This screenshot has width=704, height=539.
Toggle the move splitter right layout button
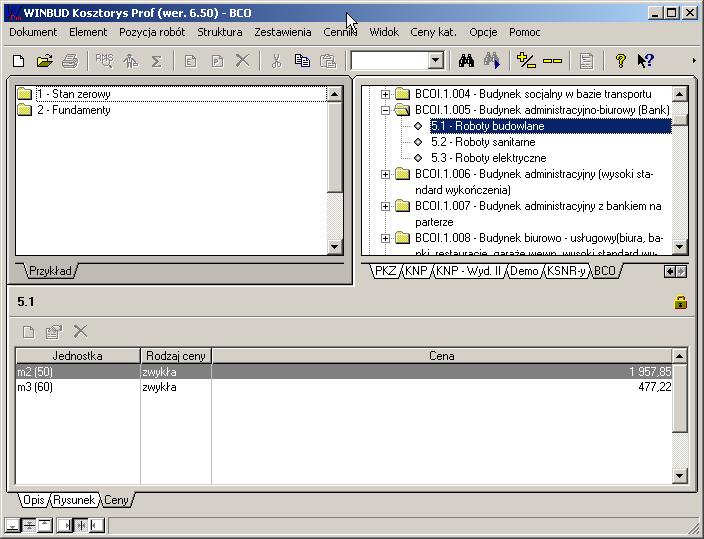coord(65,525)
